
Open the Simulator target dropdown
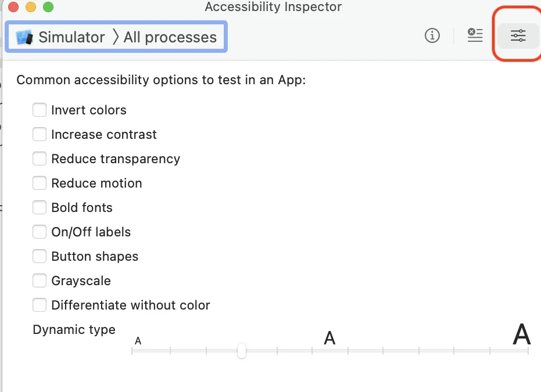click(x=71, y=37)
